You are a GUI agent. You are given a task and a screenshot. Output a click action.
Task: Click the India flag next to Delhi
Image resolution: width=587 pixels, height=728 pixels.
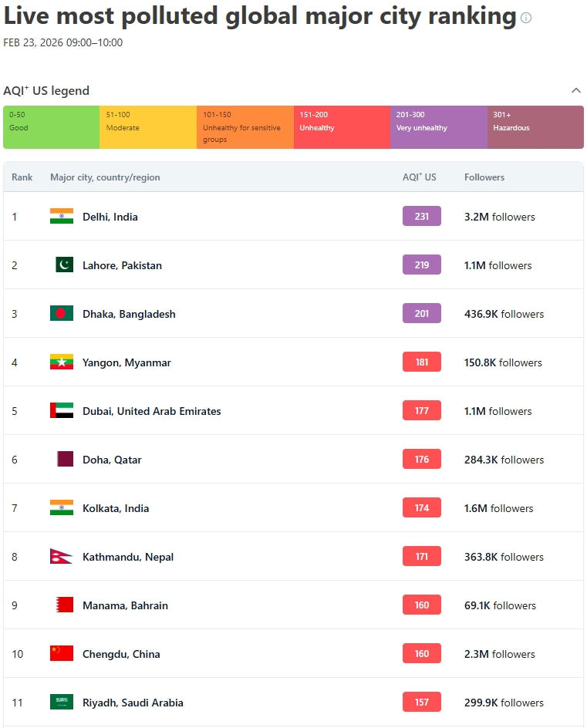[62, 217]
